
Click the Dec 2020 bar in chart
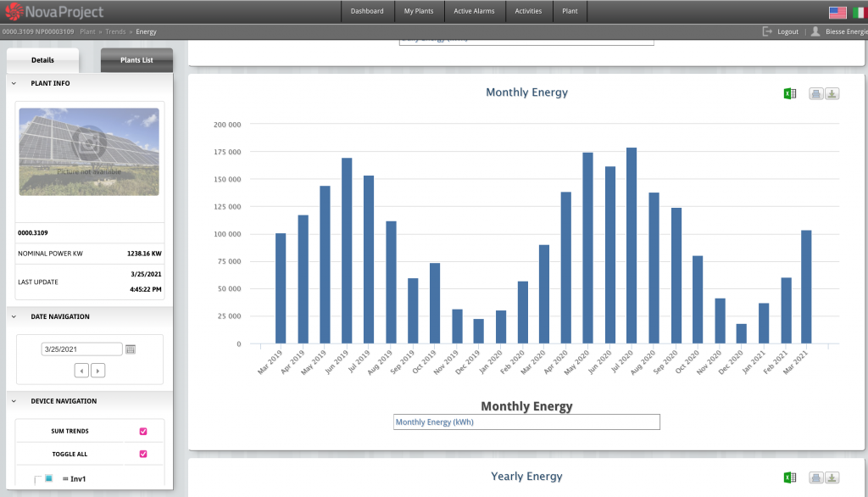[x=741, y=333]
